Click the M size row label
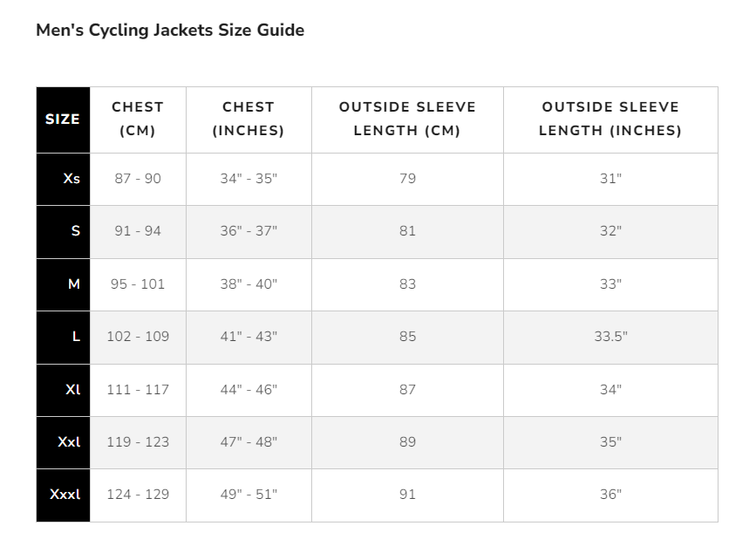Screen dimensions: 756x560 point(74,284)
